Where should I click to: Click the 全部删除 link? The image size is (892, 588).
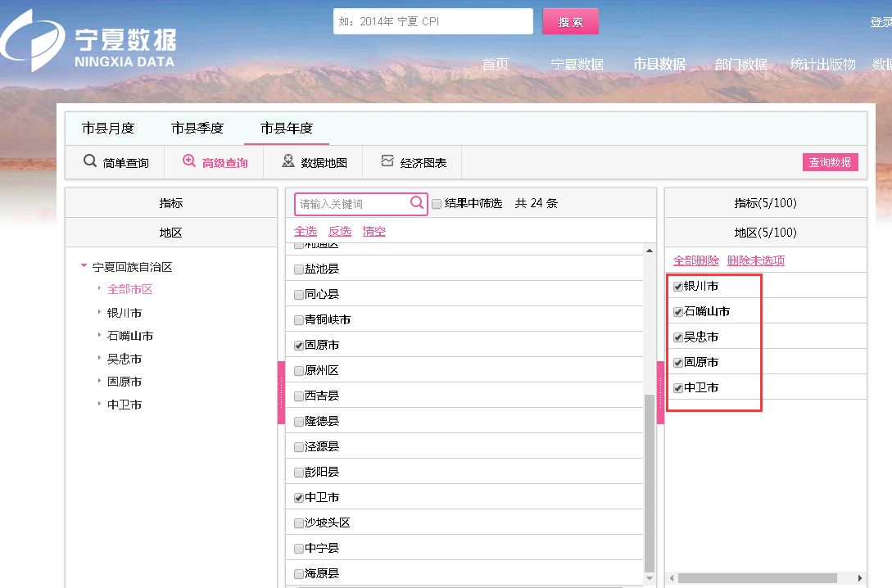(695, 260)
